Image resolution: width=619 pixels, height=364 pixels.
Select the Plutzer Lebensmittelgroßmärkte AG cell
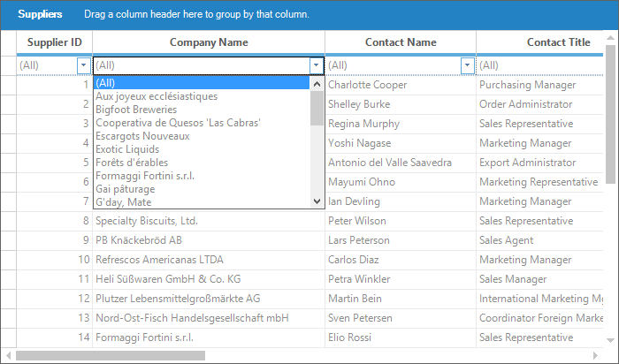pos(209,299)
